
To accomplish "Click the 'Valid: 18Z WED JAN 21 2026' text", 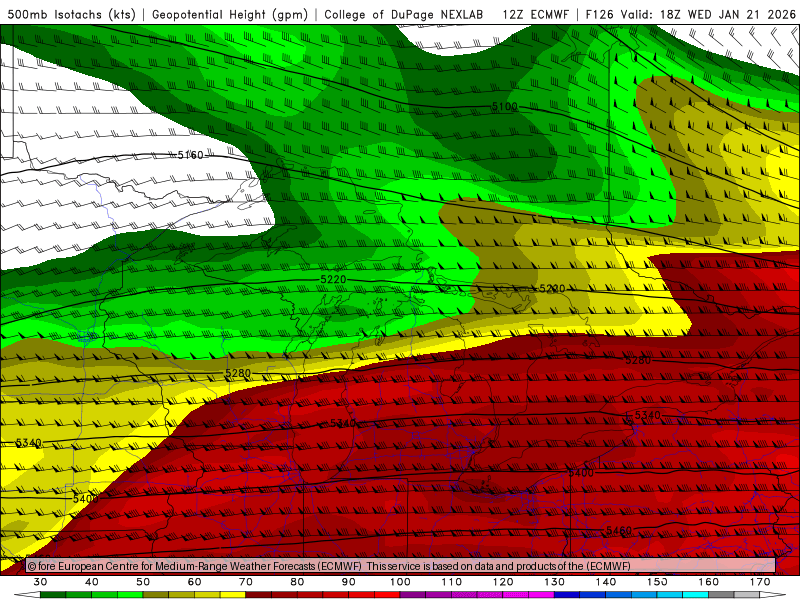I will (x=708, y=14).
